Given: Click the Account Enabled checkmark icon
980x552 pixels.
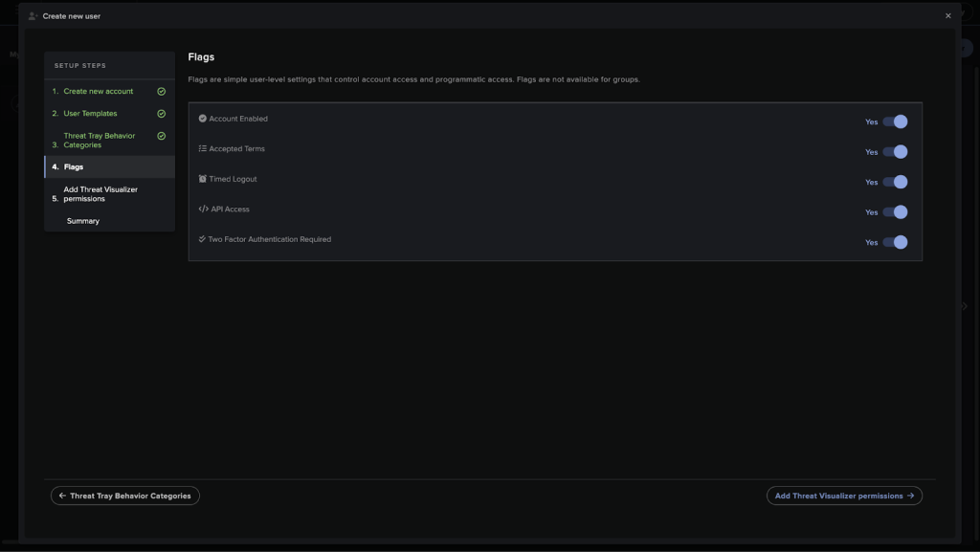Looking at the screenshot, I should (x=203, y=118).
